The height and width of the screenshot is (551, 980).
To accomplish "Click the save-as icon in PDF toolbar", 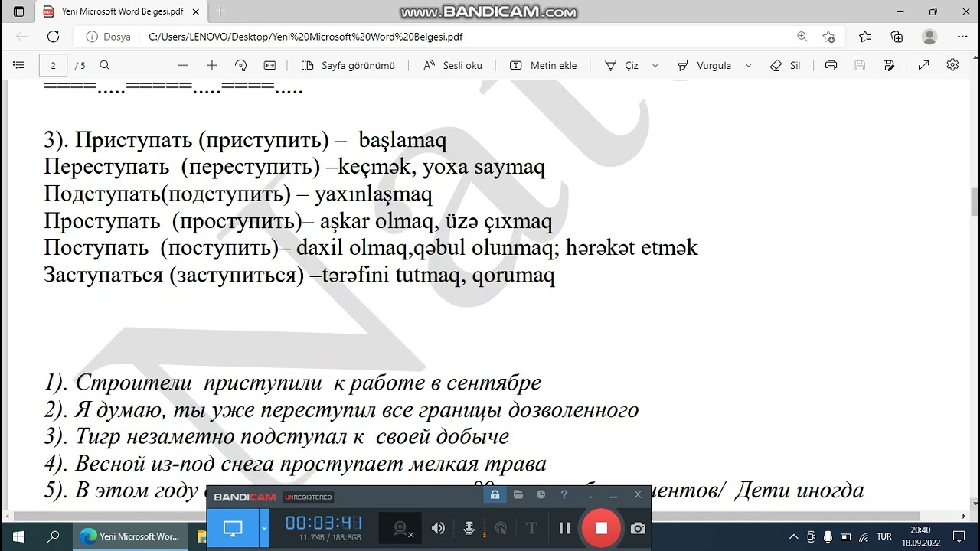I will coord(889,66).
